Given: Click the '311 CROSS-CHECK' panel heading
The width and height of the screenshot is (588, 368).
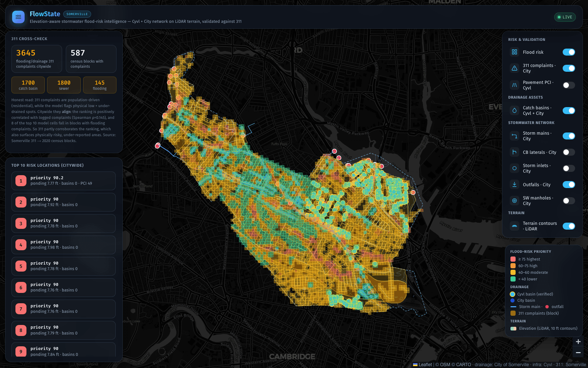Looking at the screenshot, I should [x=29, y=39].
